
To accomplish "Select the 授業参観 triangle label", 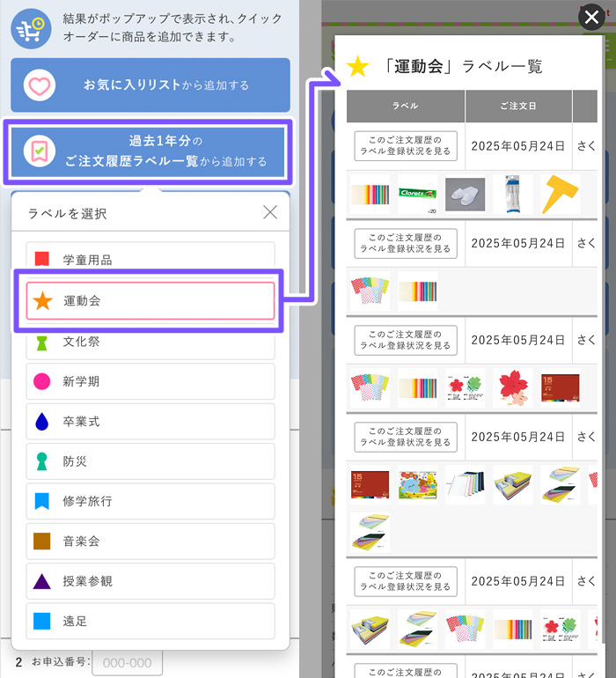I will 150,581.
